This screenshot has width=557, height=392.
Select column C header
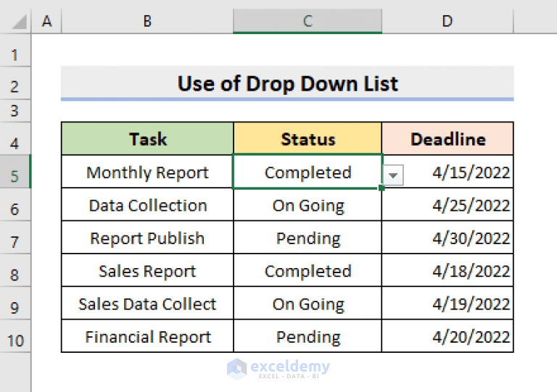308,21
